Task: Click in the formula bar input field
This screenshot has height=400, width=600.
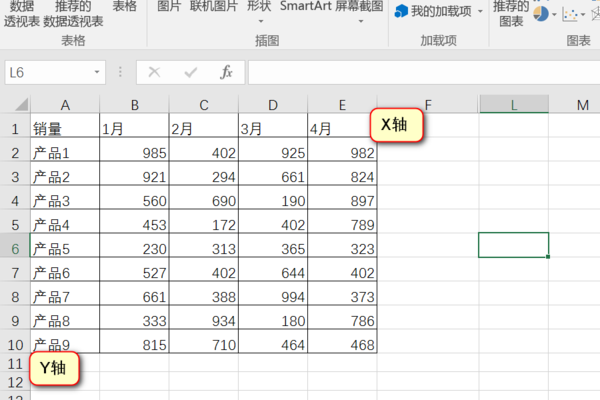Action: pyautogui.click(x=420, y=72)
